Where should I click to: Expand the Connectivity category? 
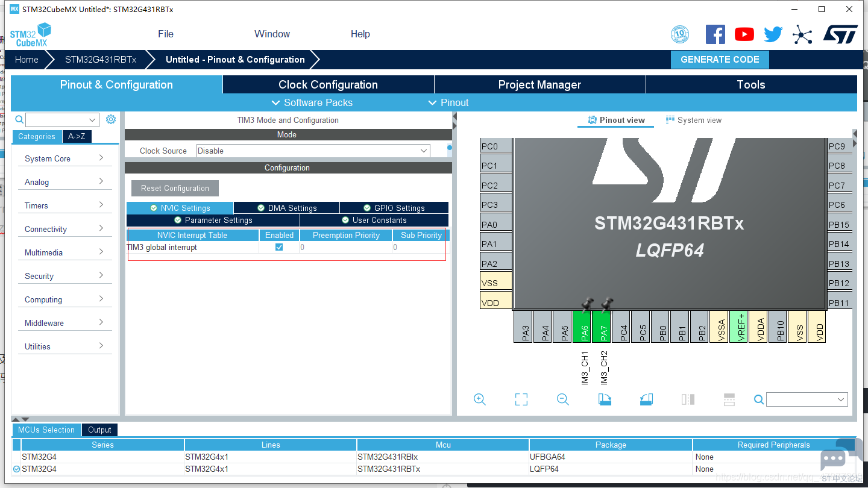coord(65,229)
